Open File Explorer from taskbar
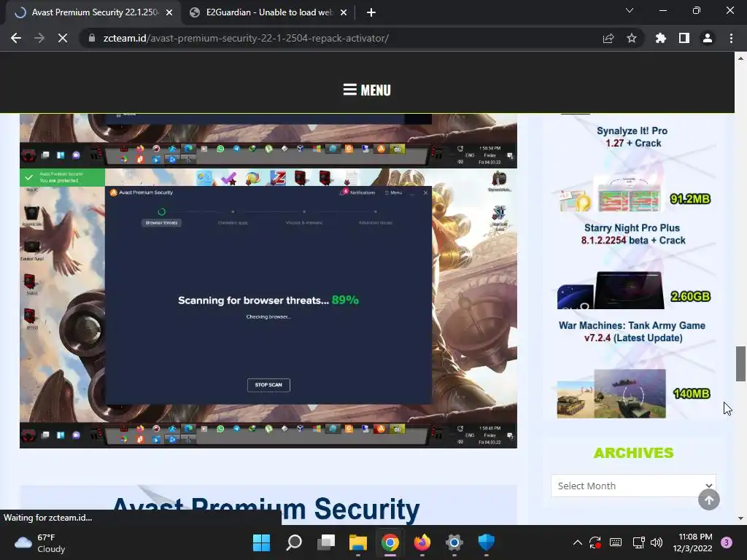Viewport: 747px width, 560px height. (357, 542)
